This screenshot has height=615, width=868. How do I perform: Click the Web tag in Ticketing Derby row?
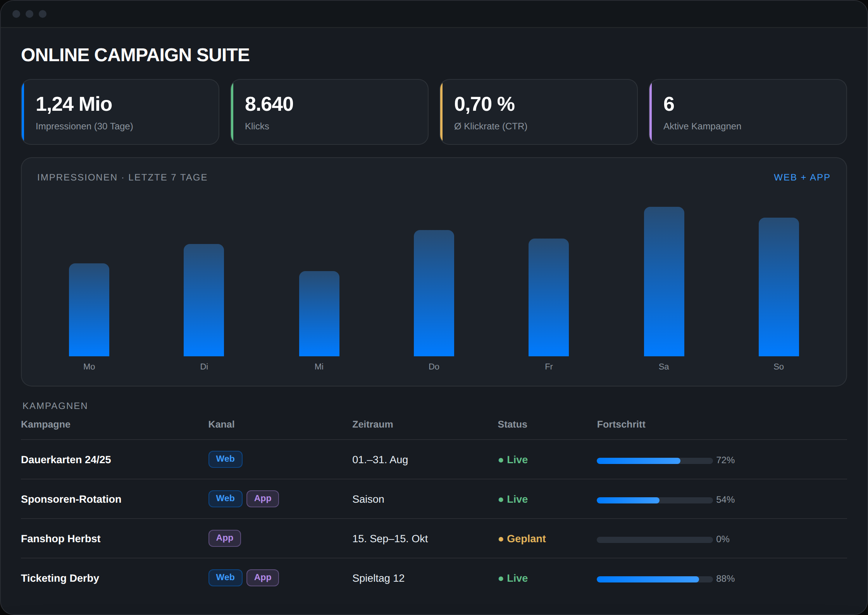[225, 578]
